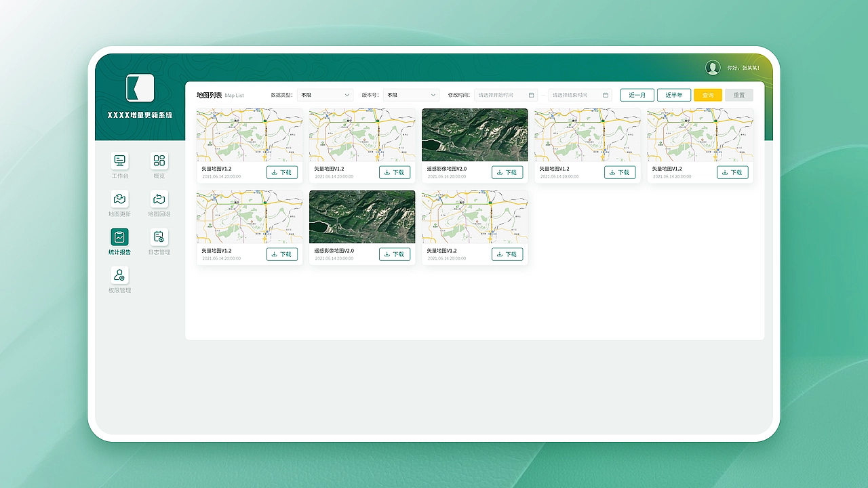Download second-row first card 矢量地图V1.2
This screenshot has width=868, height=488.
point(282,254)
